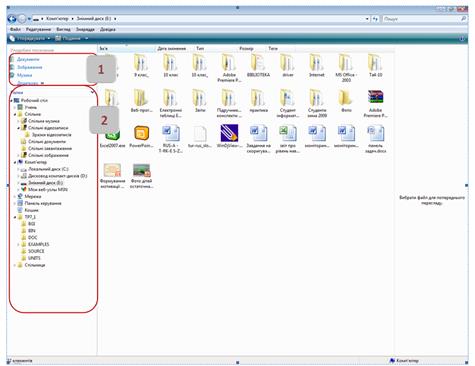Collapse the TP7_1 tree node

[x=15, y=217]
